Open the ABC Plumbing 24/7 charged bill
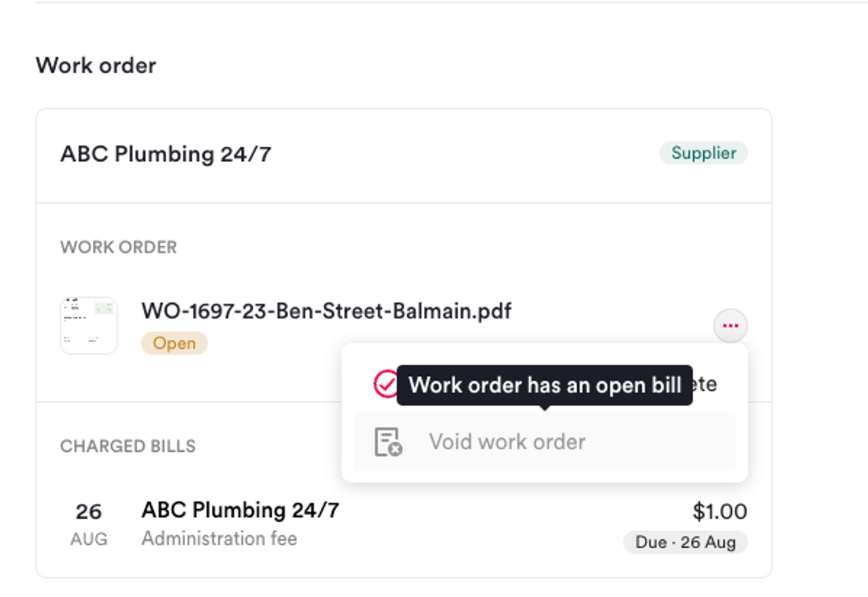The height and width of the screenshot is (597, 868). coord(404,524)
